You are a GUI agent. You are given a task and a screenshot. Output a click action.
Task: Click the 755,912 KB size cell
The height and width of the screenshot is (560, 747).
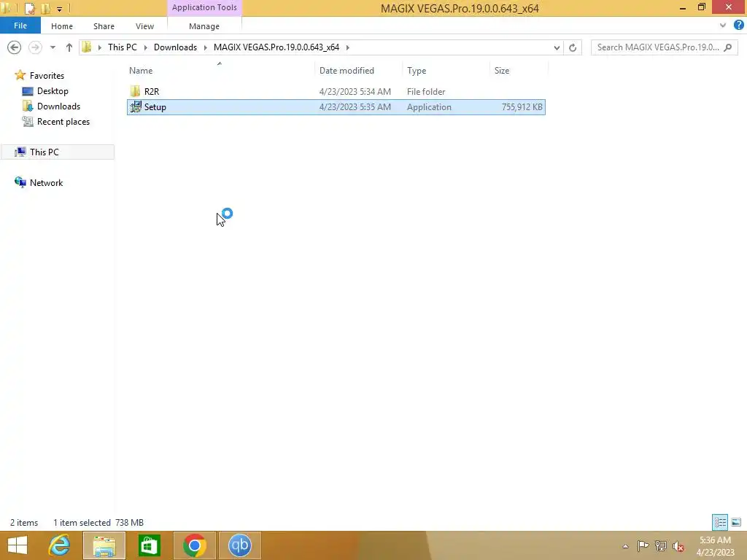(522, 107)
